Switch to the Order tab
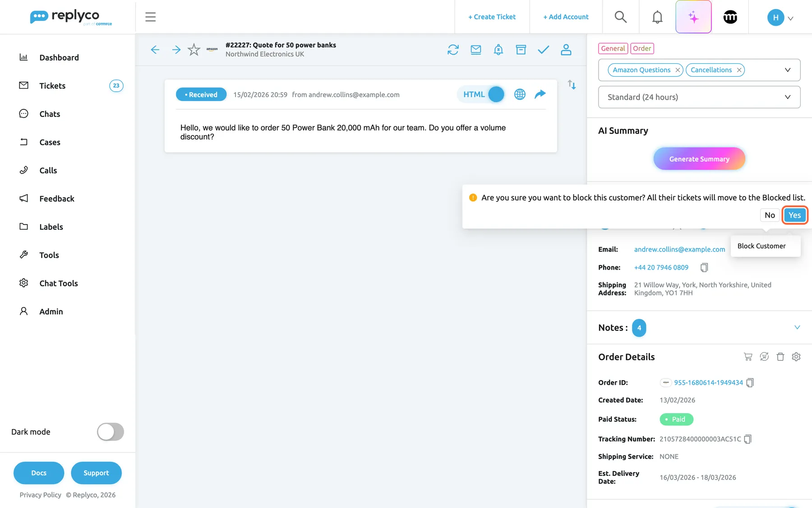 (x=641, y=48)
